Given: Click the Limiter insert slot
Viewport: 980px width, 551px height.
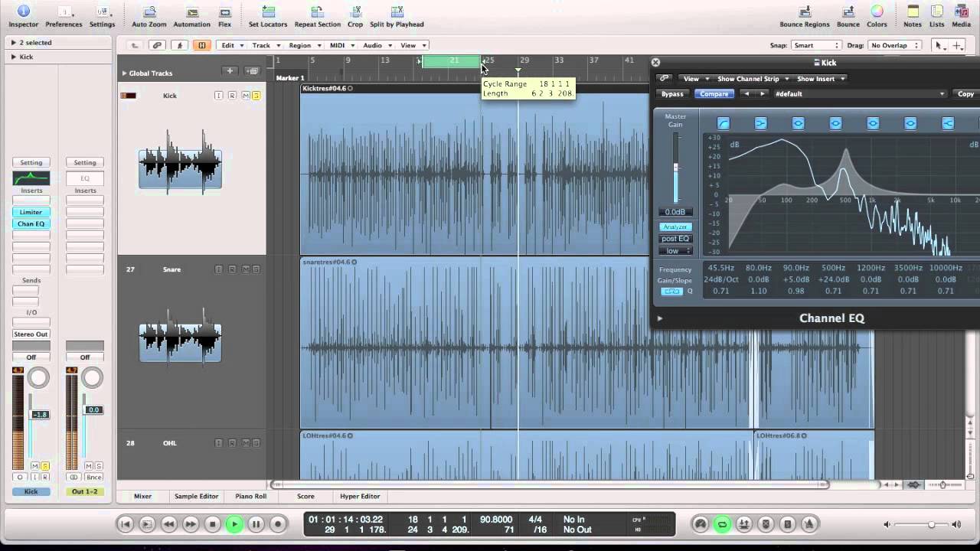Looking at the screenshot, I should pos(31,212).
